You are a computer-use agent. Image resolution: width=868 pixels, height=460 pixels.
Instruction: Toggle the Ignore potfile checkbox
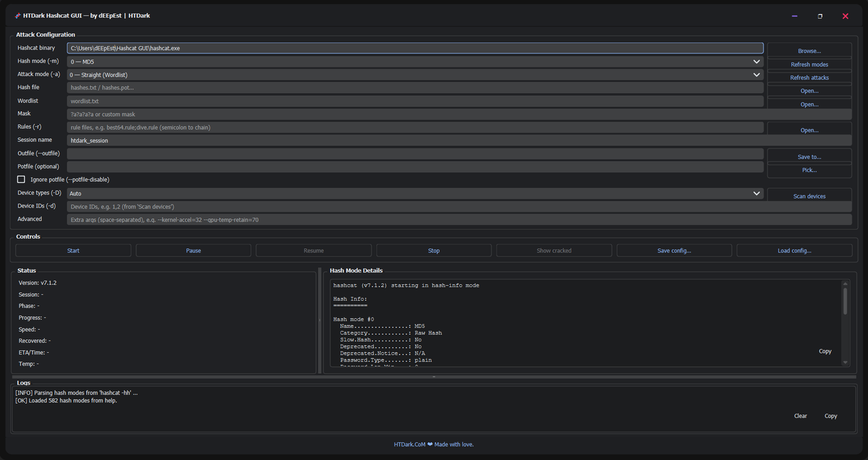(x=21, y=180)
